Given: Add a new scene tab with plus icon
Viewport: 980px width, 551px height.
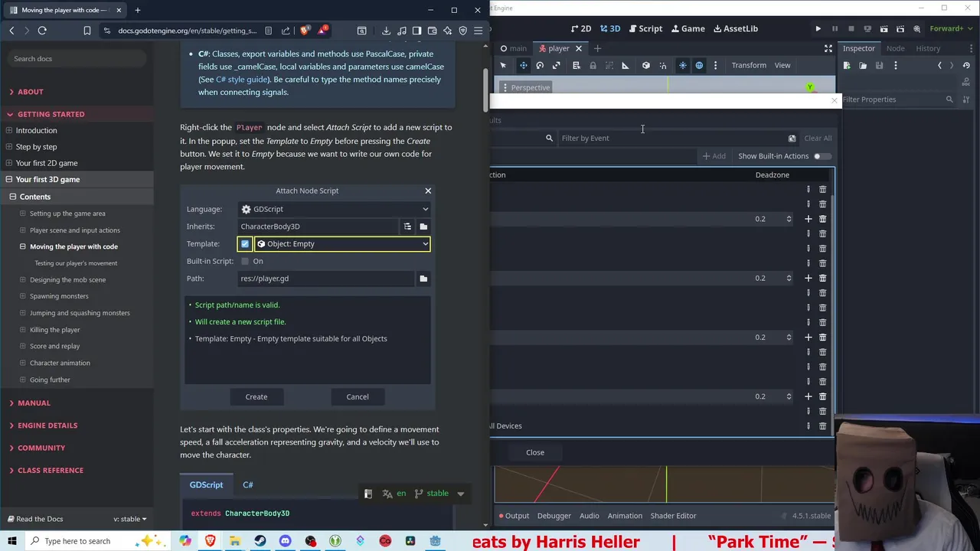Looking at the screenshot, I should pyautogui.click(x=598, y=48).
